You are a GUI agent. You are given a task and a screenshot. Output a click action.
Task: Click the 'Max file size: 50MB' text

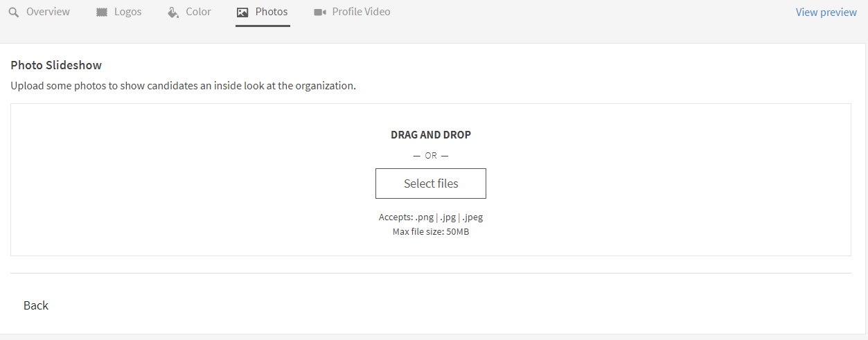431,232
